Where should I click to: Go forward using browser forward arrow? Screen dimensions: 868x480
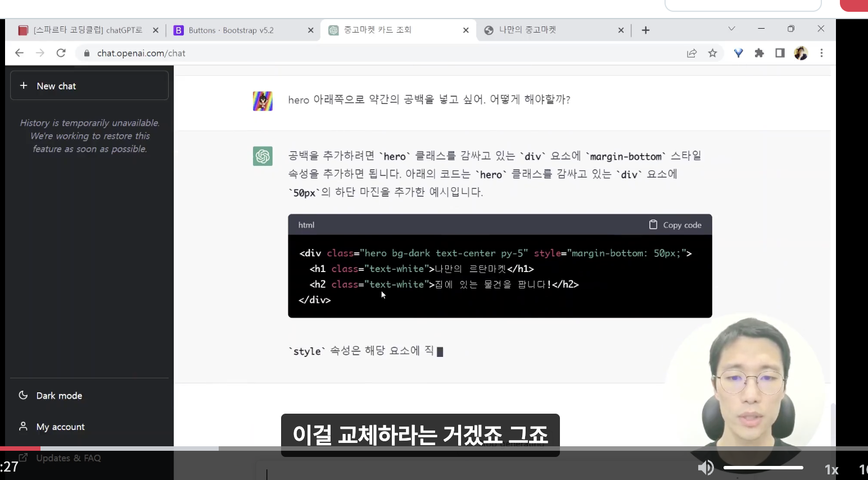(40, 53)
